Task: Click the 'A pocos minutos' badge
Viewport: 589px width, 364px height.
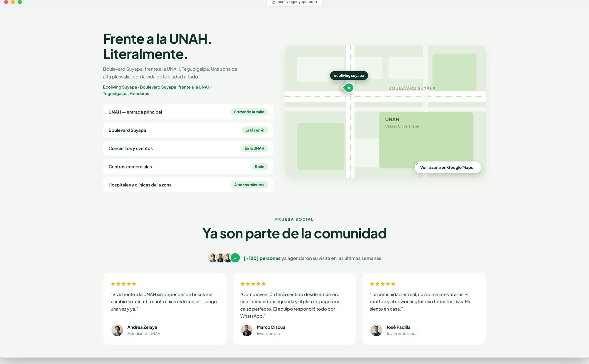Action: (249, 185)
